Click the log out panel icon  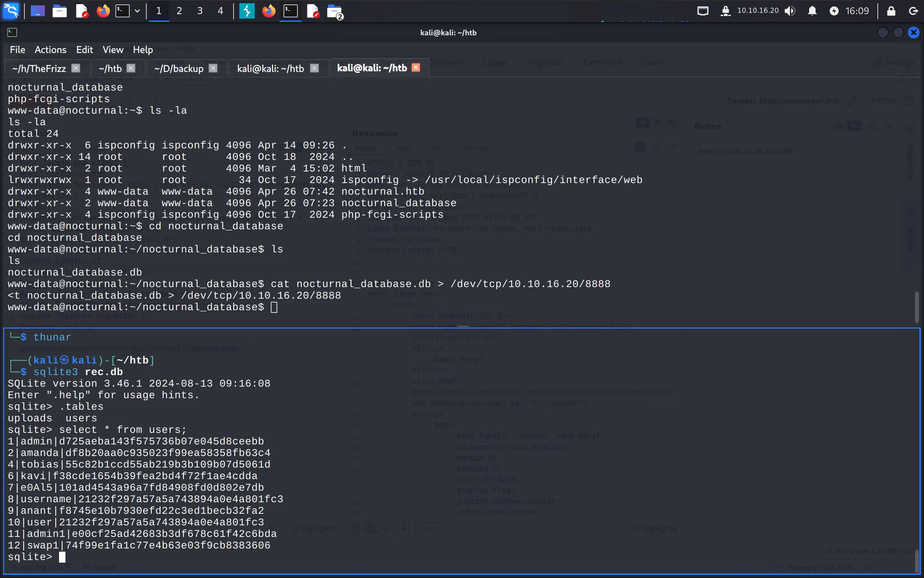click(913, 11)
